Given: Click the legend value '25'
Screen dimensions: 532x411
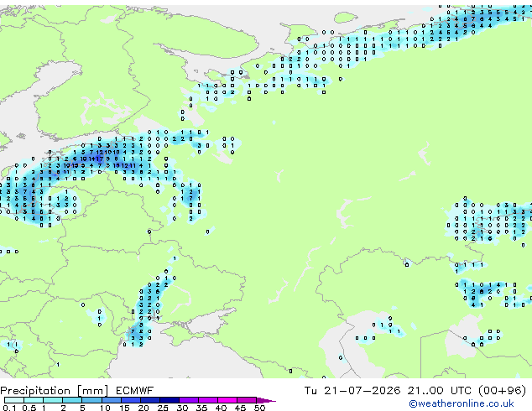Looking at the screenshot, I should pyautogui.click(x=163, y=408).
